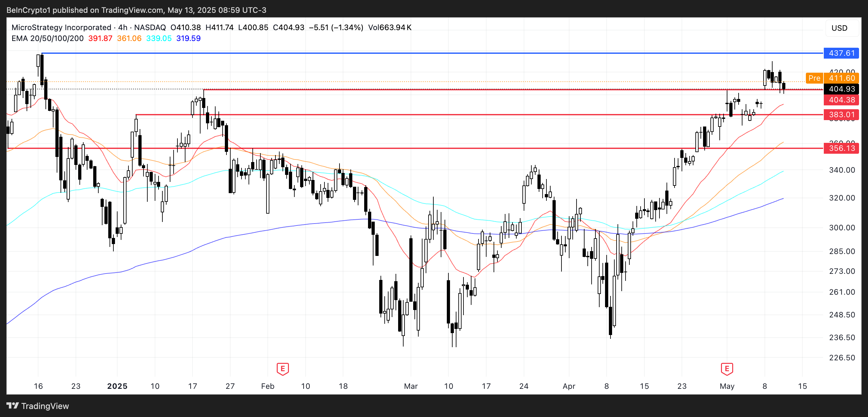This screenshot has height=417, width=868.
Task: Click the TradingView logo
Action: [38, 406]
